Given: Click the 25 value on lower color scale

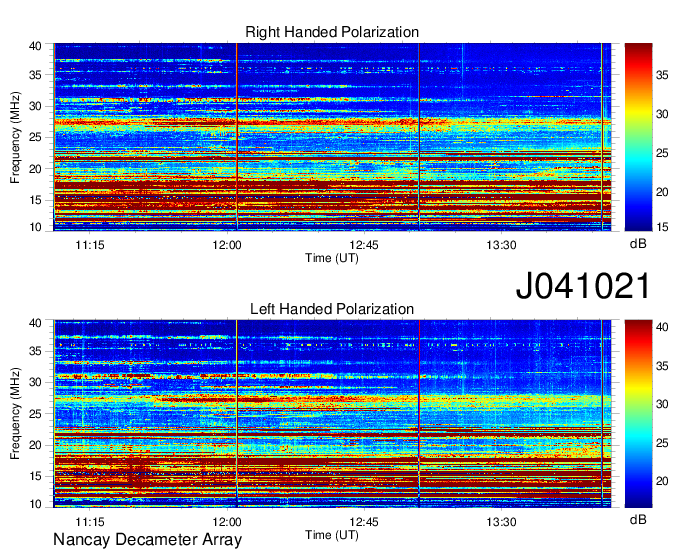Looking at the screenshot, I should pos(662,443).
